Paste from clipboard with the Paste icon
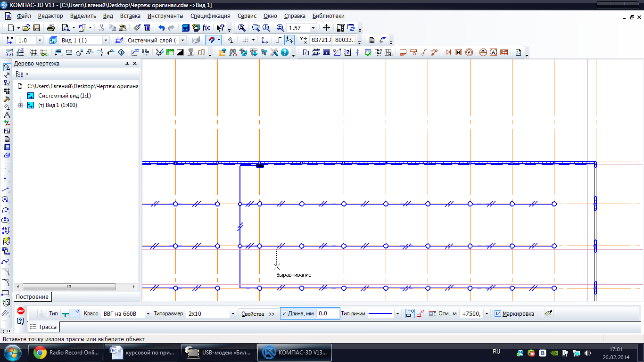The image size is (644, 362). 122,28
